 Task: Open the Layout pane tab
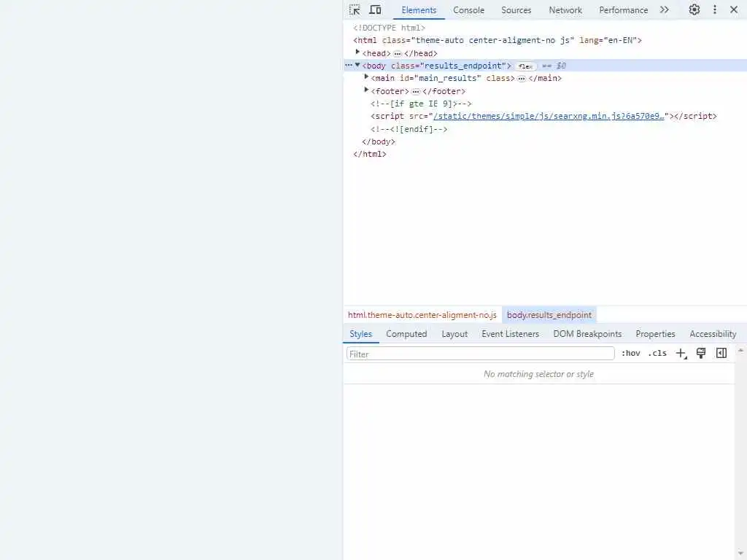point(454,334)
